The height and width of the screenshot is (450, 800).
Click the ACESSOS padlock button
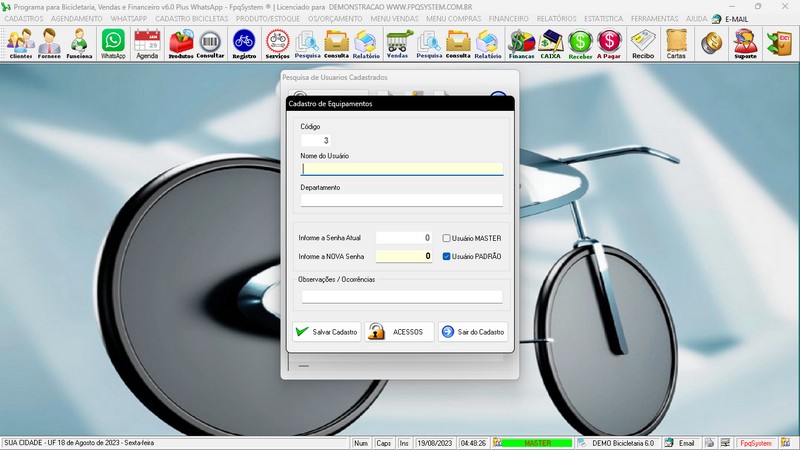399,332
